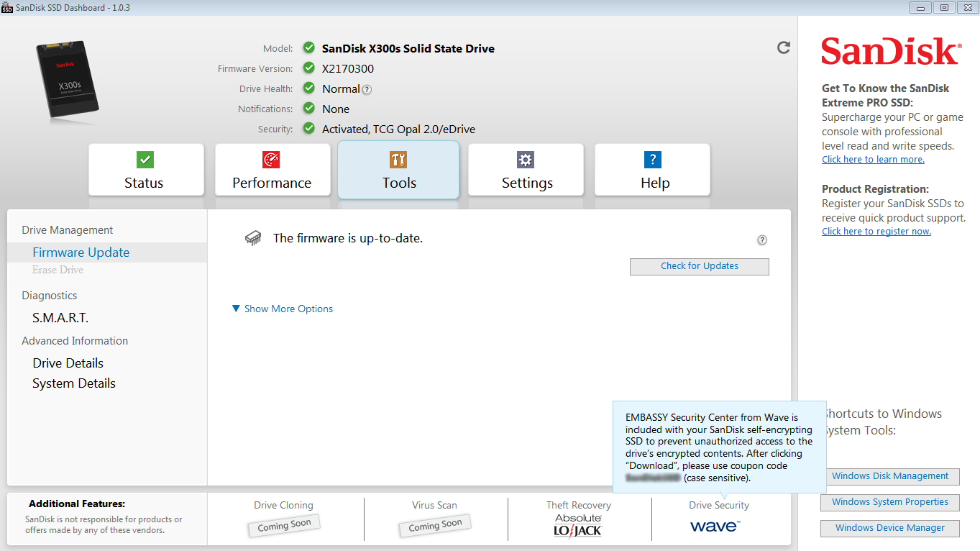
Task: Click the SSD Dashboard title bar icon
Action: pos(7,7)
